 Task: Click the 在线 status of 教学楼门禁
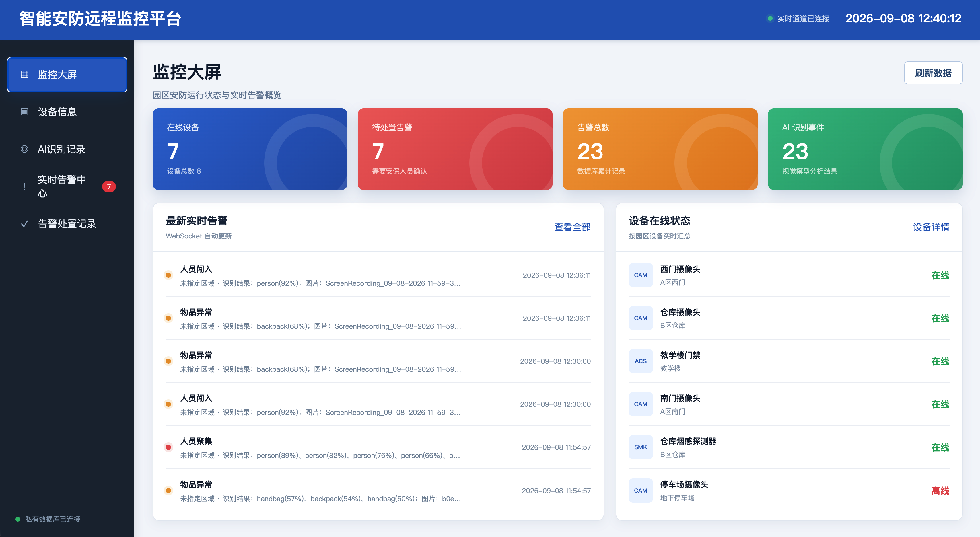coord(940,361)
